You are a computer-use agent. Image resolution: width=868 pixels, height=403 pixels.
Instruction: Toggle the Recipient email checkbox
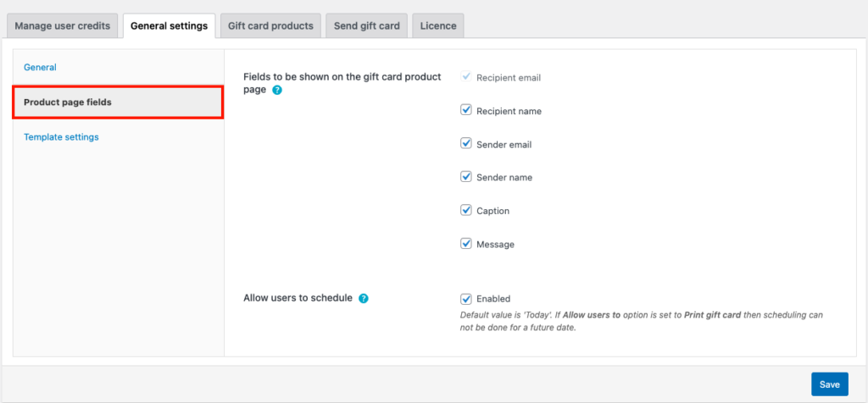pyautogui.click(x=465, y=77)
